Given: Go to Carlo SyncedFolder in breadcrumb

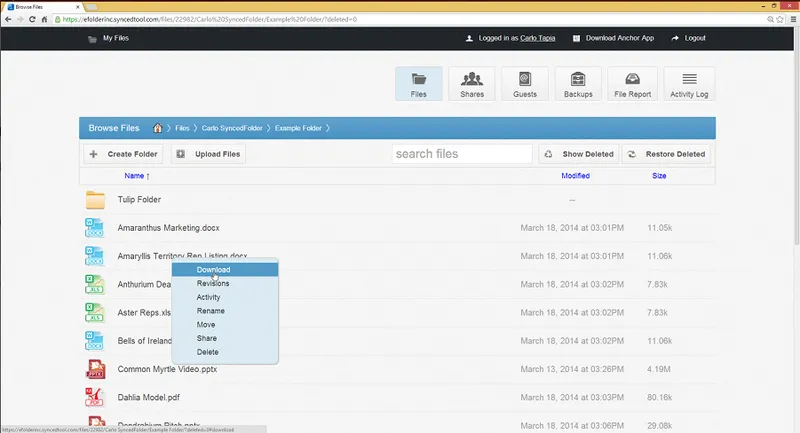Looking at the screenshot, I should click(232, 128).
